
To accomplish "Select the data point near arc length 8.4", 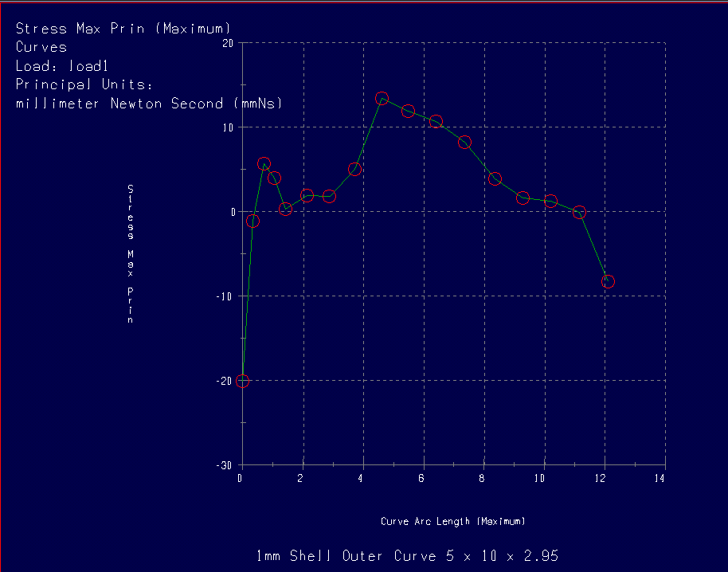I will (x=495, y=178).
